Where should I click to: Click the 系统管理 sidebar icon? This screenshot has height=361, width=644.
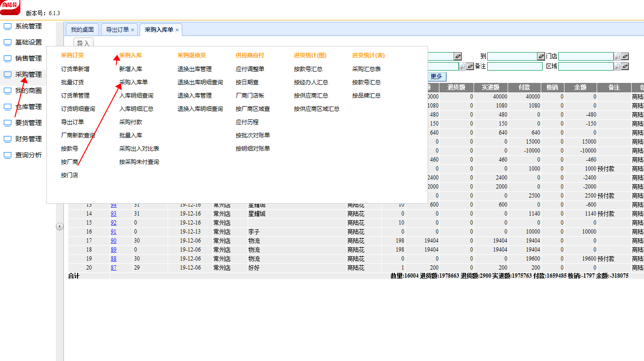8,27
